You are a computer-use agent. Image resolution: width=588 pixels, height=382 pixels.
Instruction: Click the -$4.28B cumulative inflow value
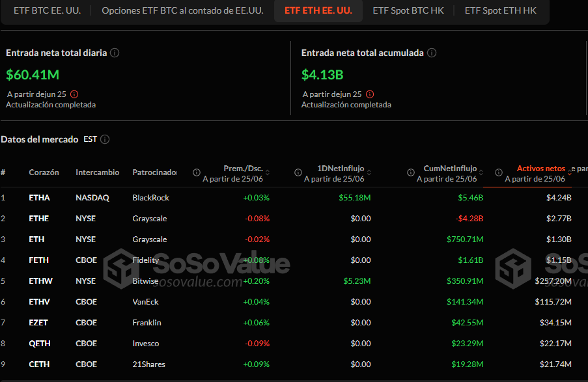pyautogui.click(x=469, y=219)
